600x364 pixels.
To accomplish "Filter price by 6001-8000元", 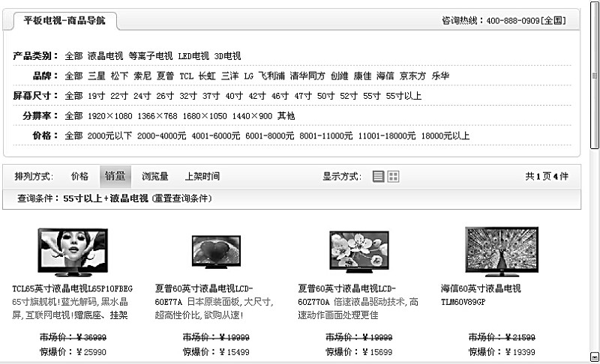I will click(x=270, y=136).
